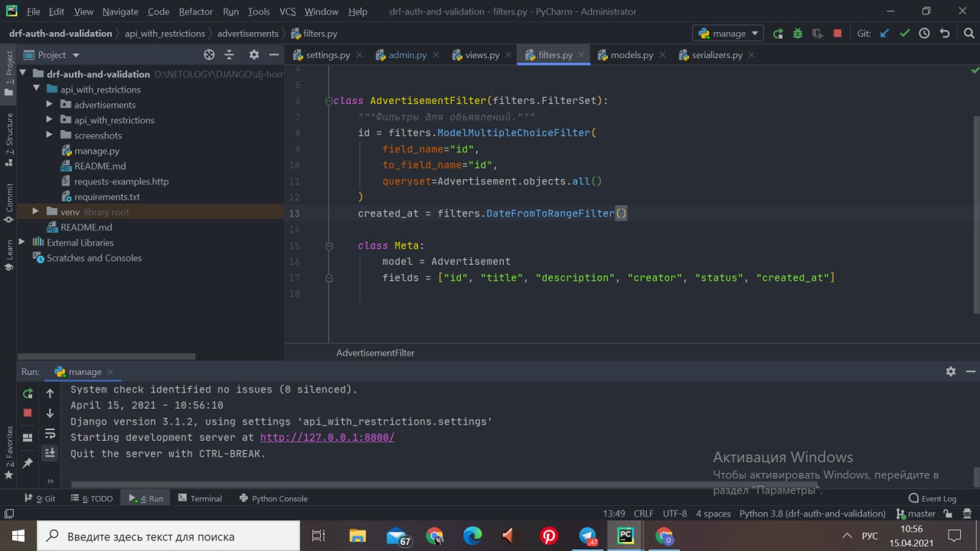Viewport: 980px width, 551px height.
Task: Open the Favorites side tab
Action: [x=8, y=453]
